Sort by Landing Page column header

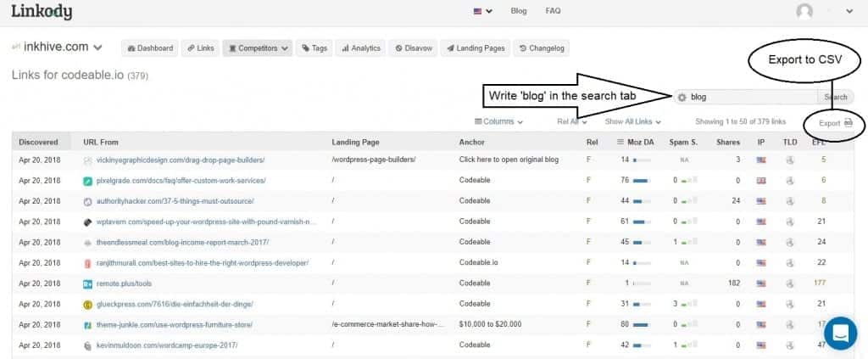[355, 142]
